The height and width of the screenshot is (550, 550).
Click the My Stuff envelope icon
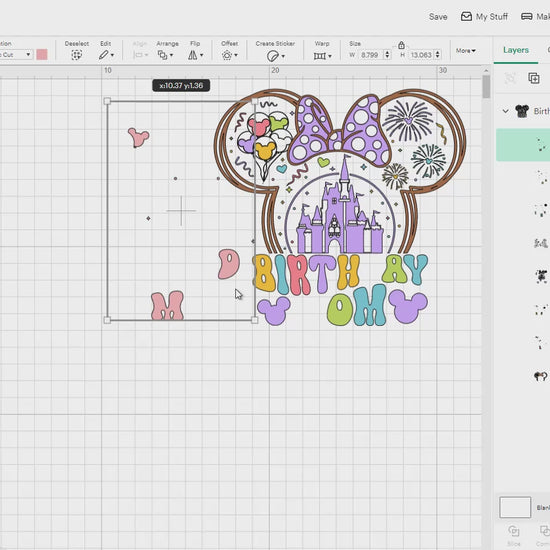[x=466, y=16]
